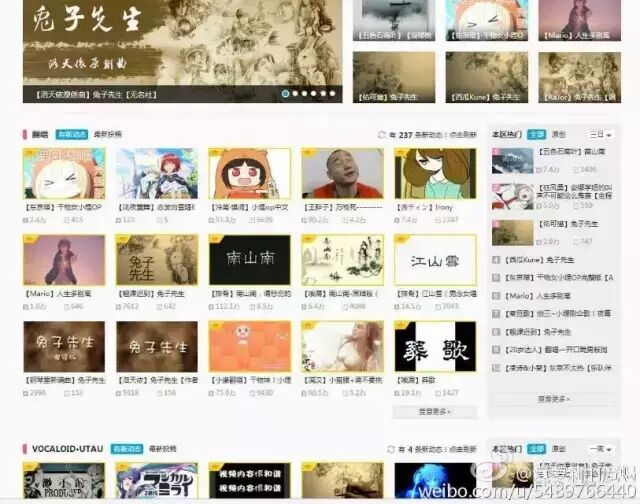Open the 【王胖子】 video thumbnail
Screen dimensions: 640x504
342,173
